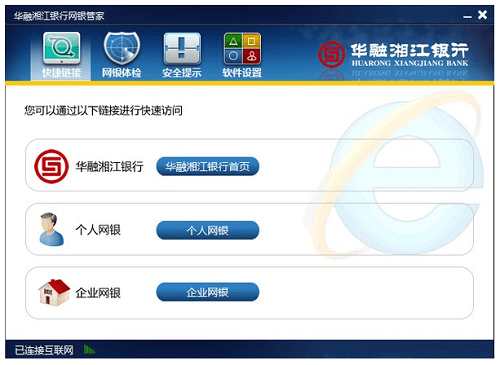The image size is (500, 365).
Task: Open the 快捷链接 quick links tab
Action: click(x=61, y=55)
